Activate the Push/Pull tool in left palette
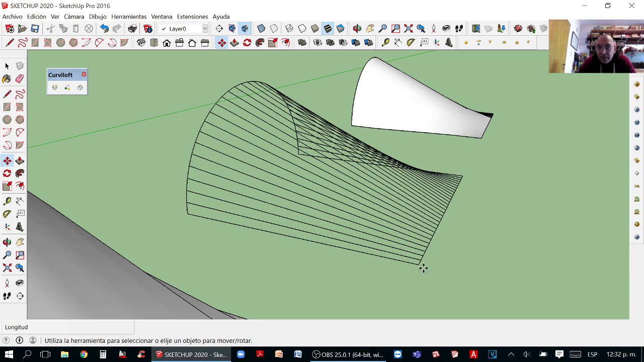The height and width of the screenshot is (362, 644). (x=20, y=160)
